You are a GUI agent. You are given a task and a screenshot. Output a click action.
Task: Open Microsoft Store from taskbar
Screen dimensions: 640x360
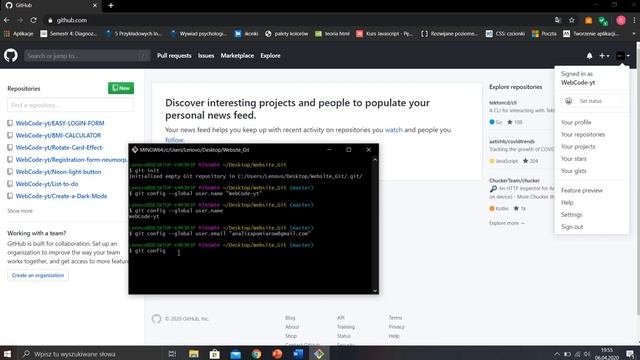pyautogui.click(x=215, y=354)
